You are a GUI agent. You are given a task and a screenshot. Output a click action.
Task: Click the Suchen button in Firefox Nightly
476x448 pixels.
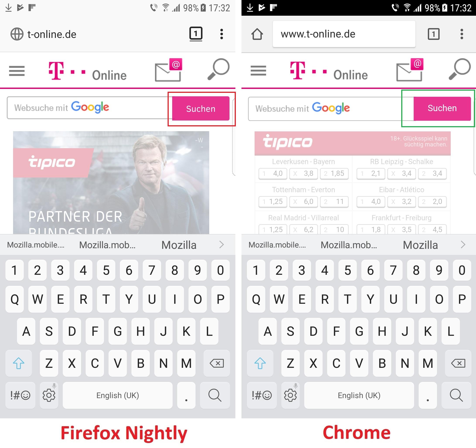(x=201, y=109)
